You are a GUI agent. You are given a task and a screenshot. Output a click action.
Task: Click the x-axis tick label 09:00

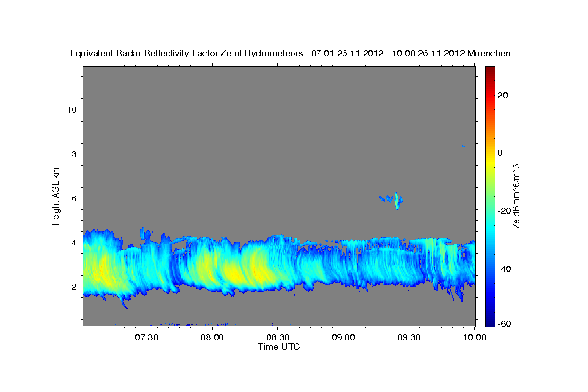(343, 338)
